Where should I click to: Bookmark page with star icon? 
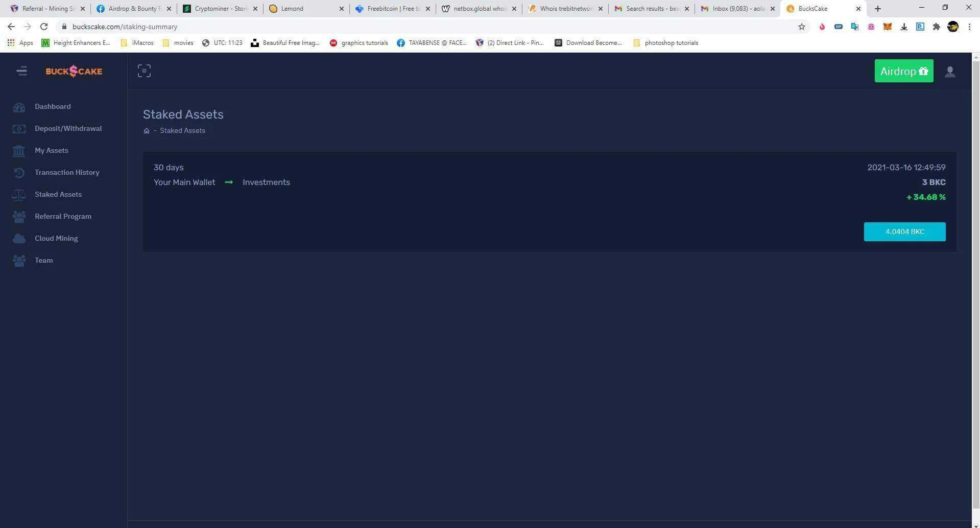pos(801,27)
